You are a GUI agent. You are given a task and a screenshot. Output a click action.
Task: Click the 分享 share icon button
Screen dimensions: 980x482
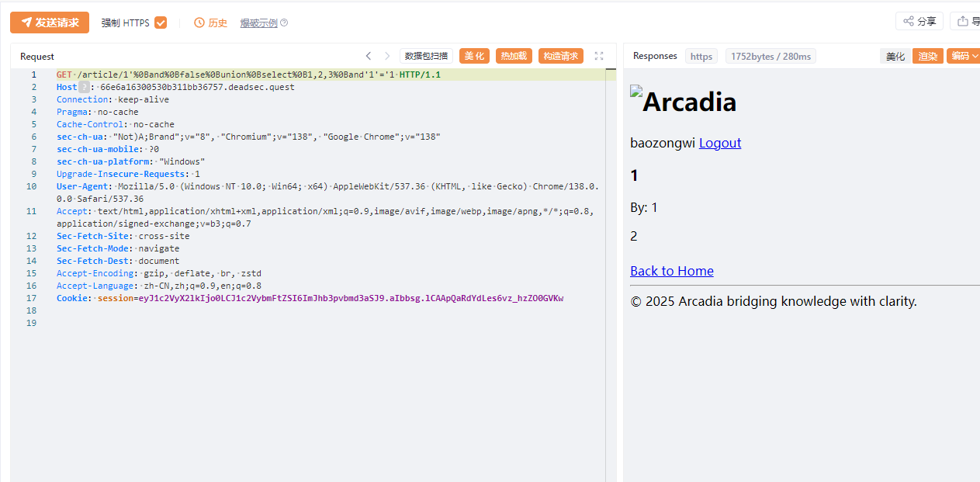click(919, 21)
